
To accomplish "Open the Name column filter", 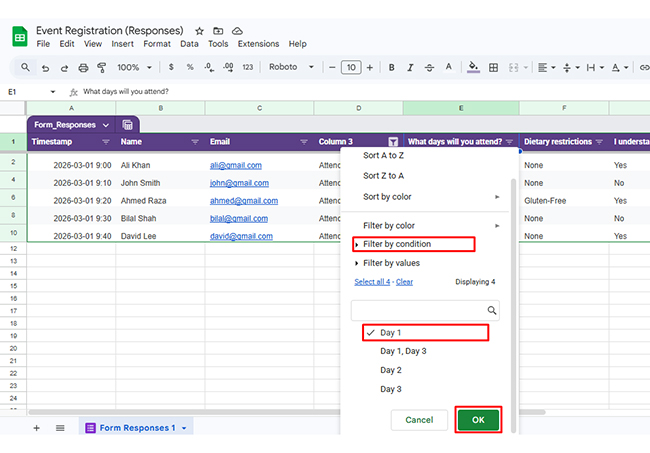I will pos(195,142).
